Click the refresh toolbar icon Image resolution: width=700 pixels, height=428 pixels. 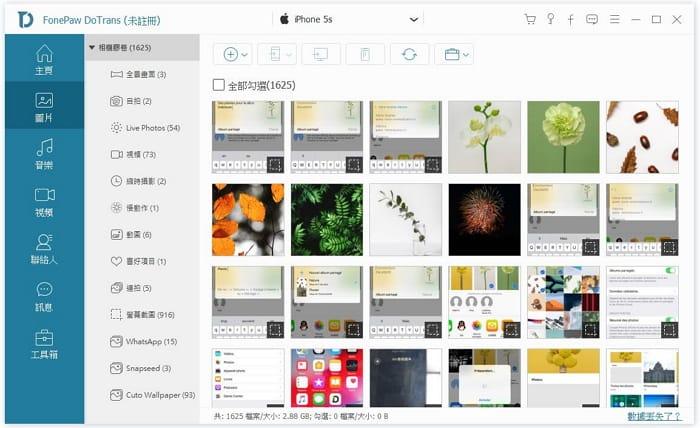[409, 54]
